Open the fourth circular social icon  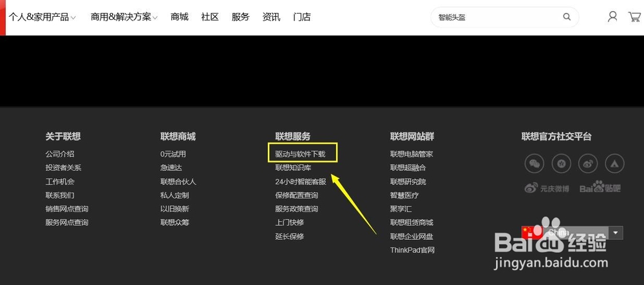click(x=615, y=164)
